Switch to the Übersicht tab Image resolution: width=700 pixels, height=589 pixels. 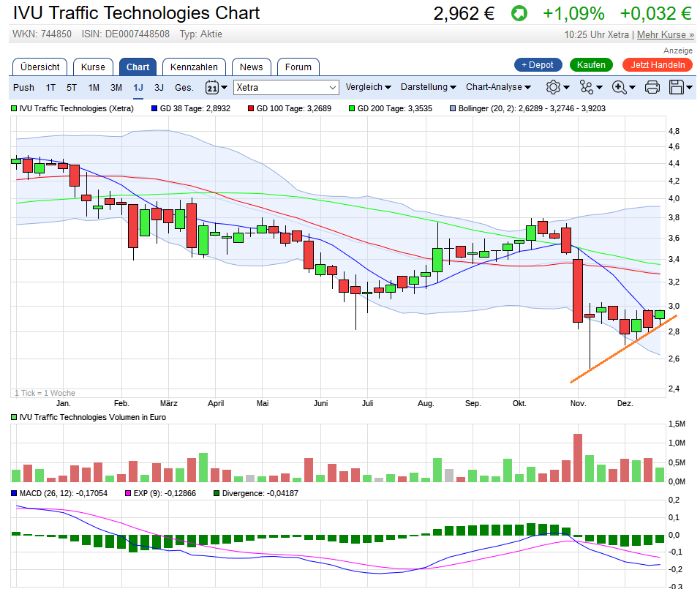click(39, 67)
